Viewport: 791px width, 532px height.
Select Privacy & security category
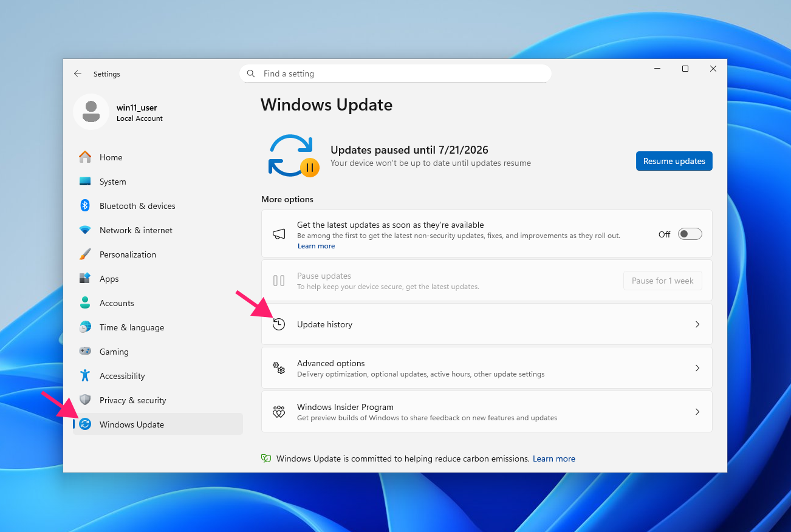coord(158,400)
